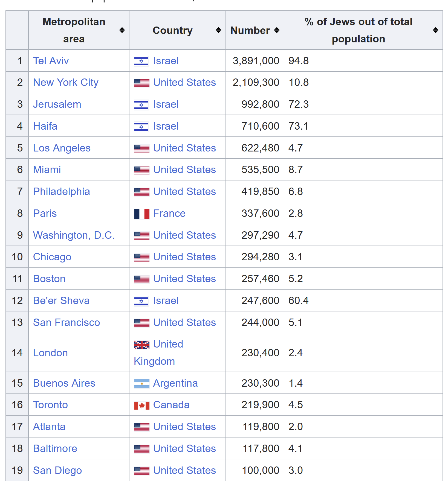Click the United Kingdom flag icon

142,345
